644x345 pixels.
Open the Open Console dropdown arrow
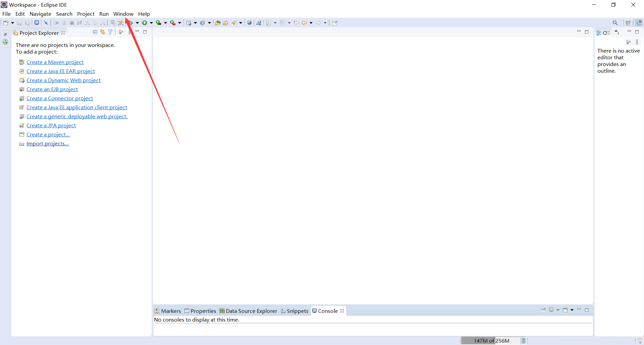(x=572, y=310)
